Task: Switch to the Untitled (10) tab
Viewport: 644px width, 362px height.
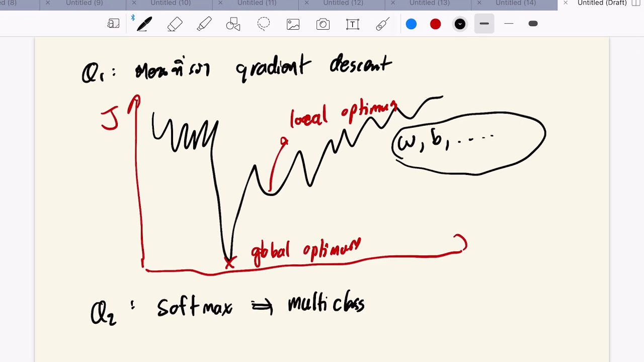Action: tap(171, 3)
